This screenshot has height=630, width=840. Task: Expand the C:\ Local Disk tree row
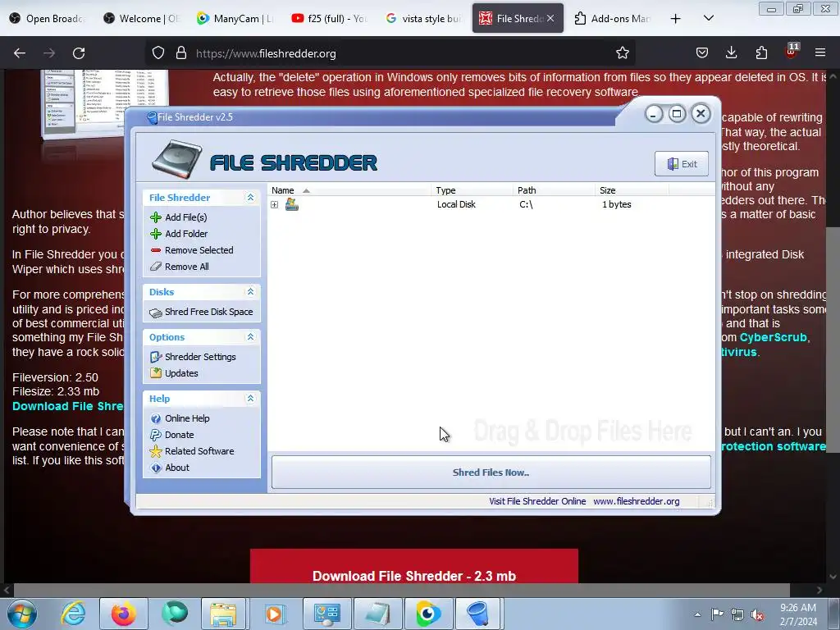(x=274, y=204)
